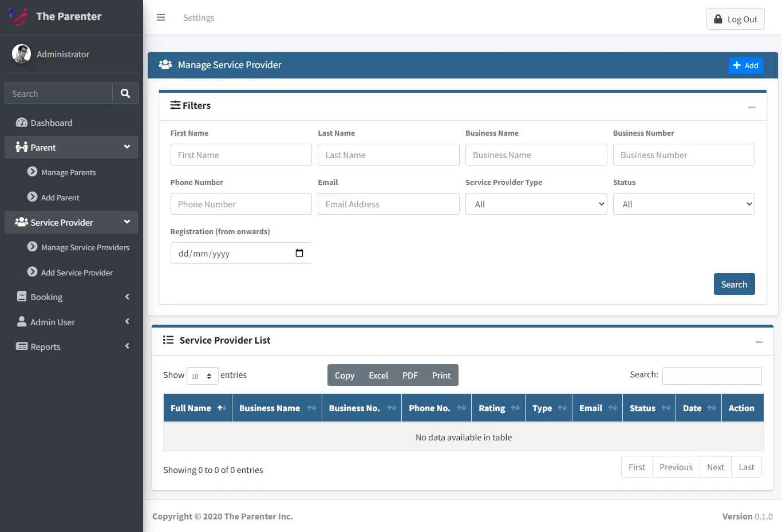Click the Administrator avatar picture

(22, 54)
